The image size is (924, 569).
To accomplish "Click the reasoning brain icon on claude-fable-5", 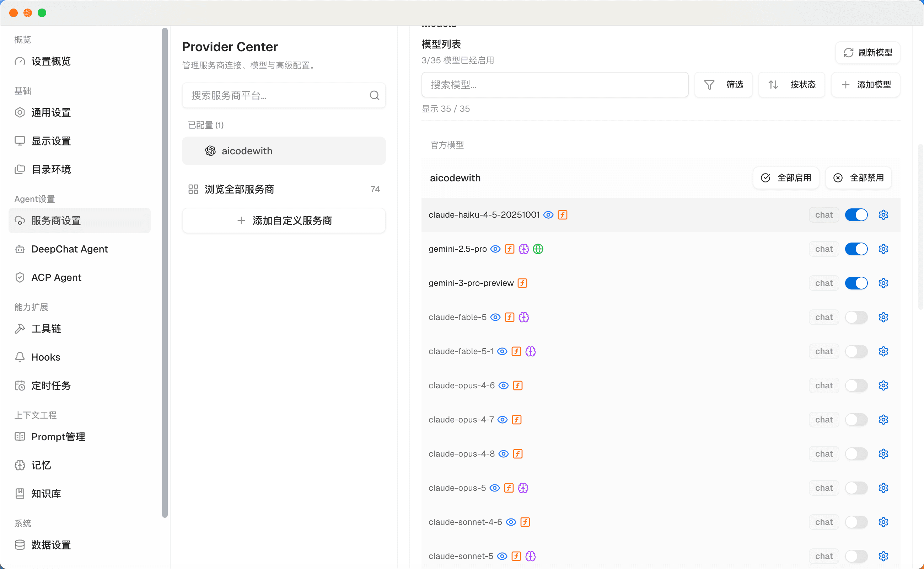I will [523, 317].
